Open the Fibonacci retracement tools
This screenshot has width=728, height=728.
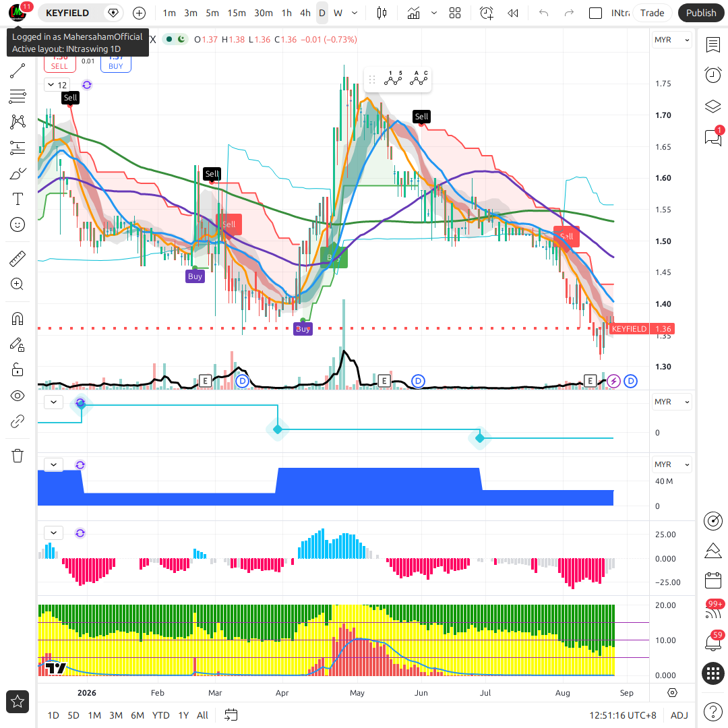[x=17, y=96]
